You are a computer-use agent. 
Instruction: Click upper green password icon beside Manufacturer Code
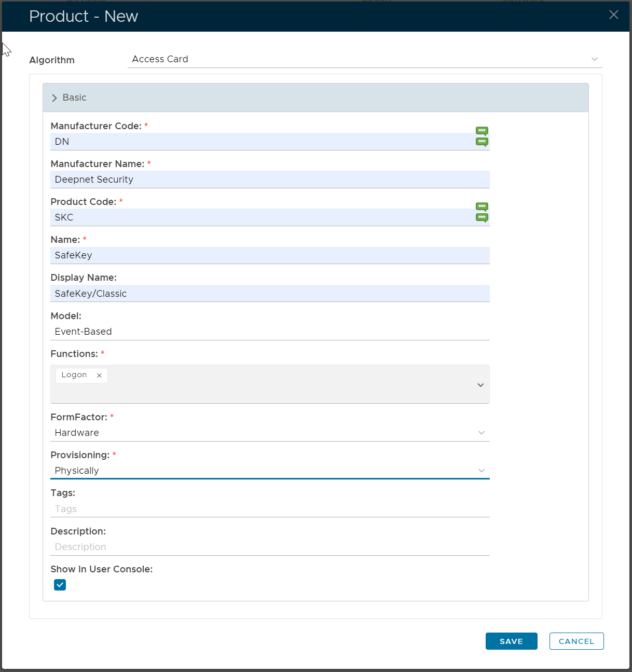[x=482, y=131]
